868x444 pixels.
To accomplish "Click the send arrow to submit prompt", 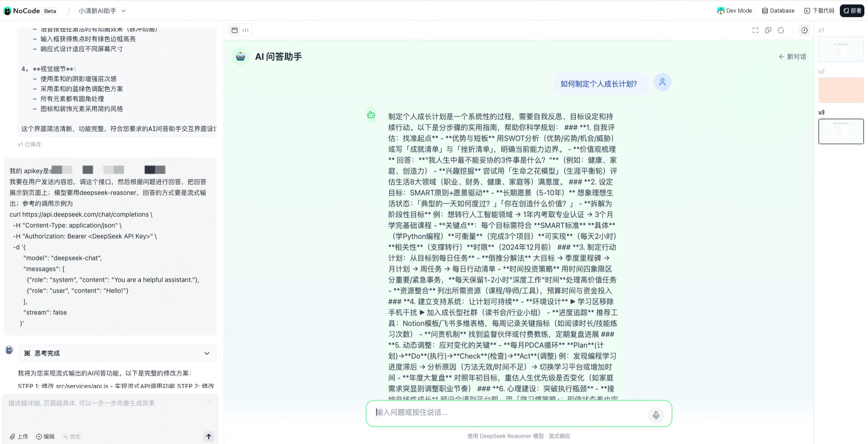I will (x=209, y=436).
